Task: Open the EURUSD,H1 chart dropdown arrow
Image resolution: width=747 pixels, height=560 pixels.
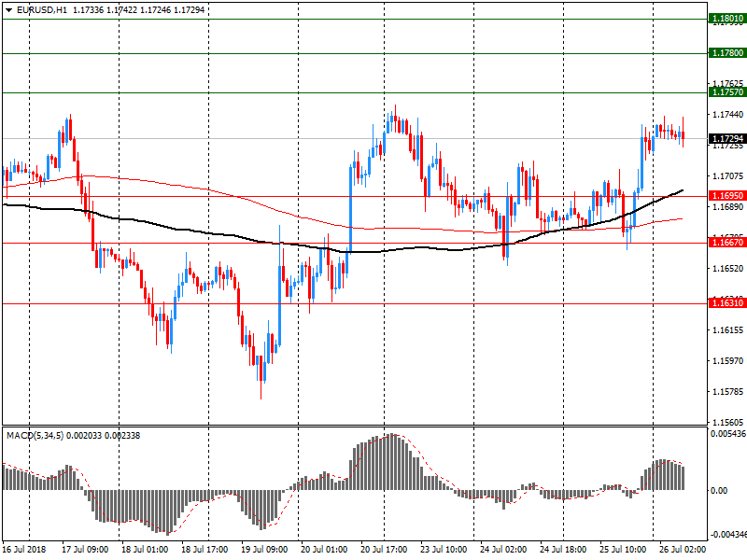Action: tap(8, 10)
